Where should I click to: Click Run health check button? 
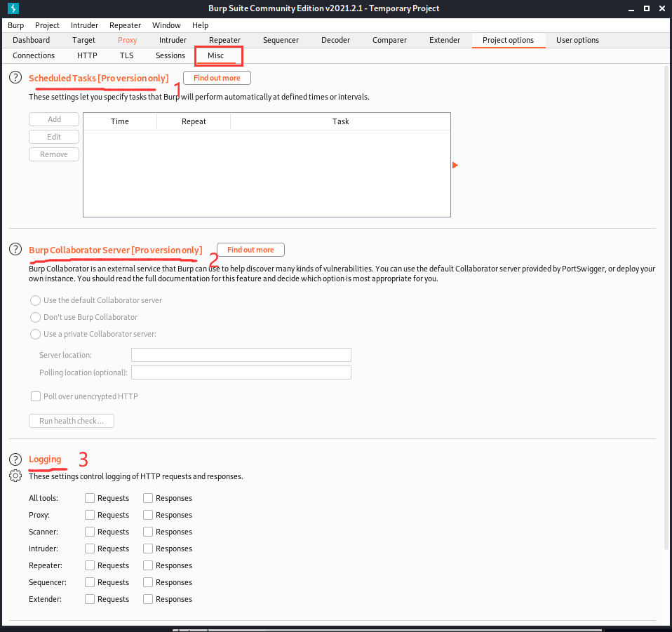72,421
